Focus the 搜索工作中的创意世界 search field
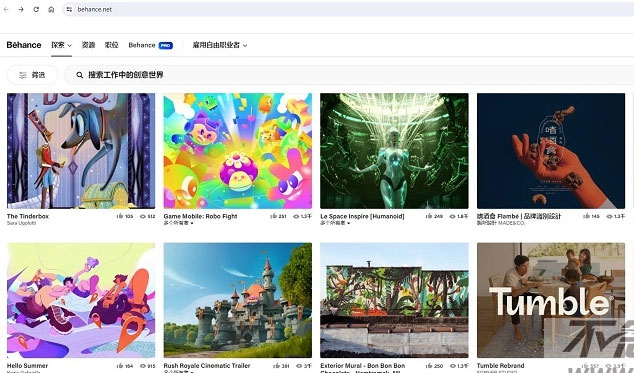634x373 pixels. pos(349,75)
